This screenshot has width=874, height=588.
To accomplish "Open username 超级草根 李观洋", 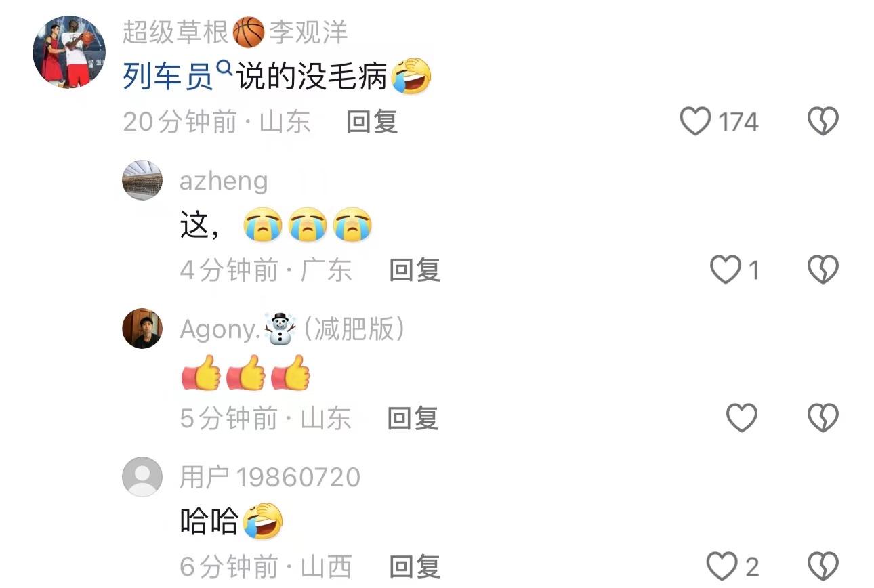I will 235,33.
